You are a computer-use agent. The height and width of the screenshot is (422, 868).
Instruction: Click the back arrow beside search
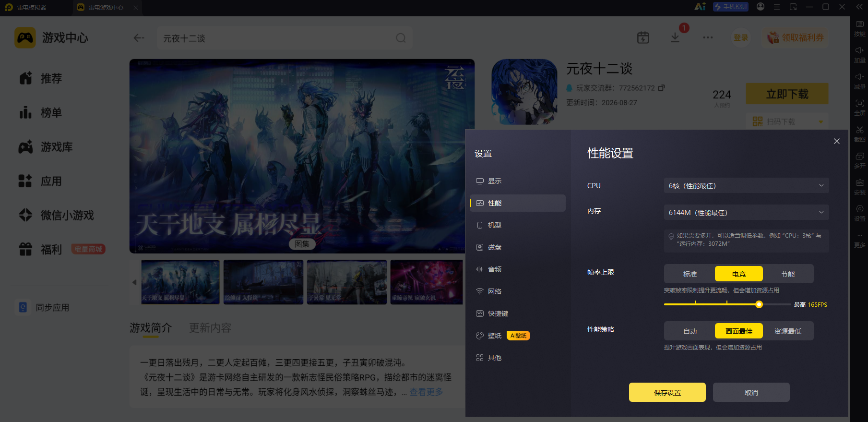(x=139, y=38)
